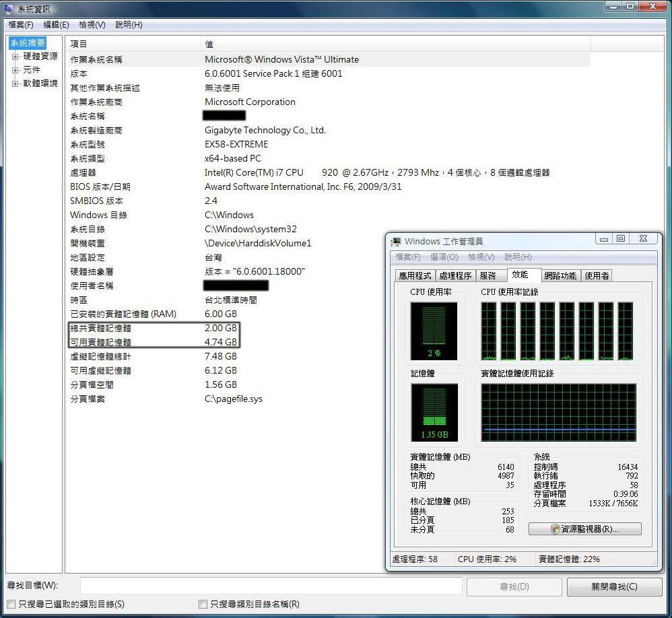This screenshot has width=672, height=618.
Task: Check 只搜尋已選取的類別目錄(S)
Action: [x=11, y=605]
